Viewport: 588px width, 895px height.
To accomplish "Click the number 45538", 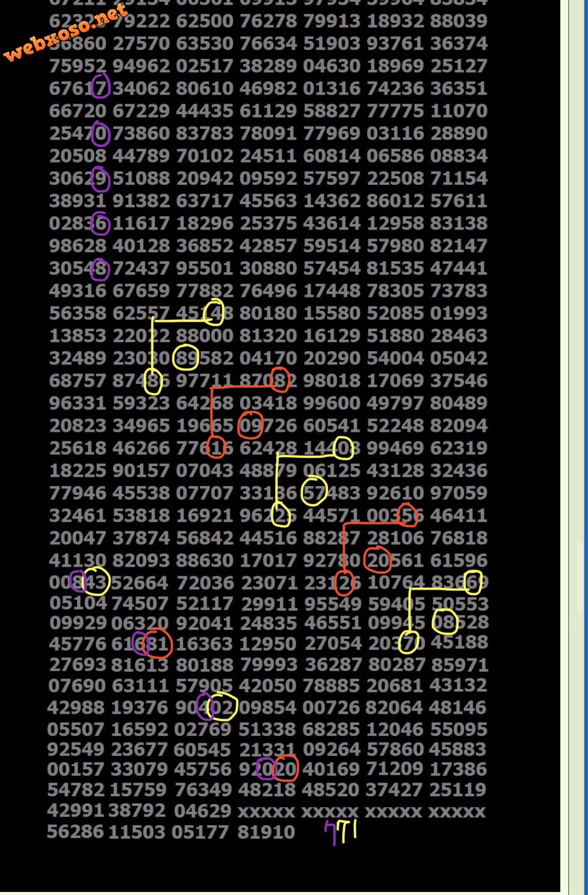I will coord(141,493).
